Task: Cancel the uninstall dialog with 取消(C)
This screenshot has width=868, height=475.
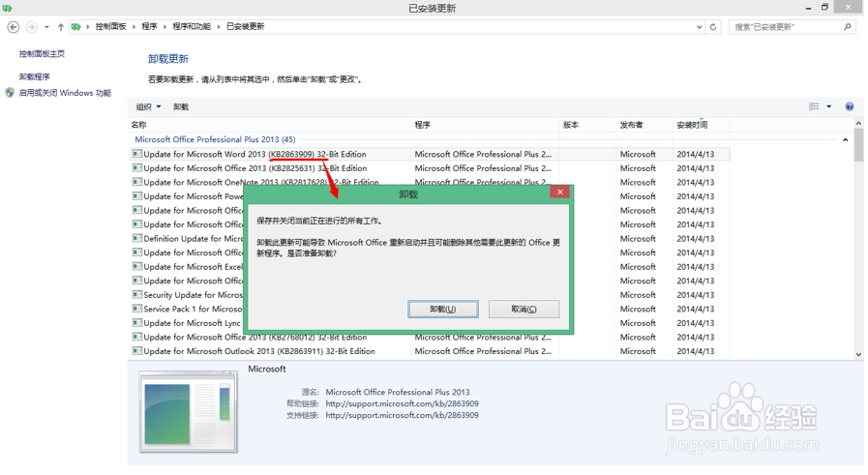Action: click(x=524, y=309)
